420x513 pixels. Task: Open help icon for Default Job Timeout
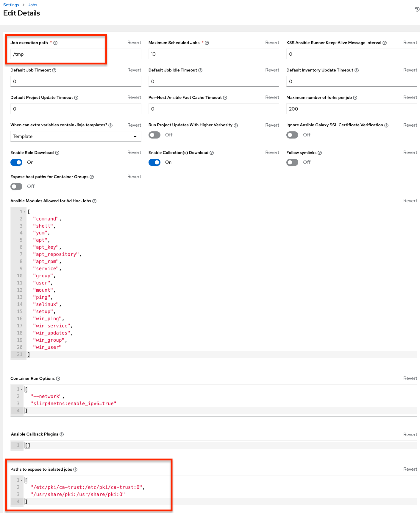click(54, 70)
